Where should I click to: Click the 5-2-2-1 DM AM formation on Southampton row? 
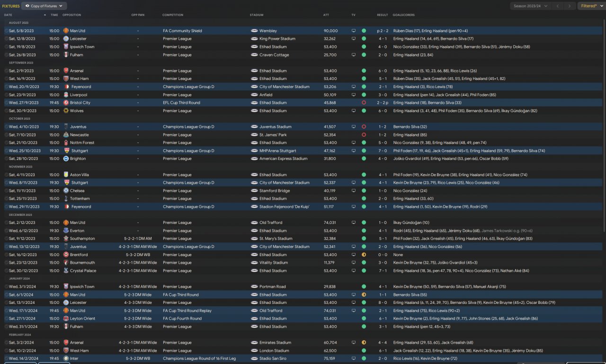point(138,239)
